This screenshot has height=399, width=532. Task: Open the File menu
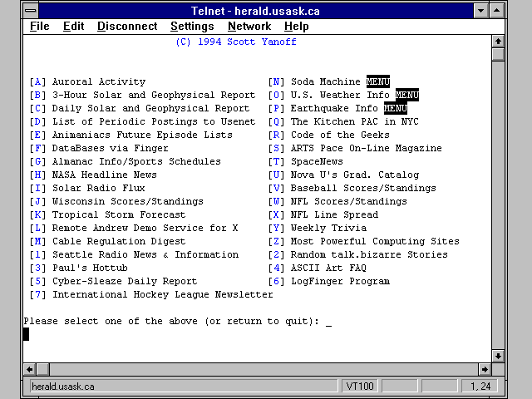pyautogui.click(x=39, y=27)
